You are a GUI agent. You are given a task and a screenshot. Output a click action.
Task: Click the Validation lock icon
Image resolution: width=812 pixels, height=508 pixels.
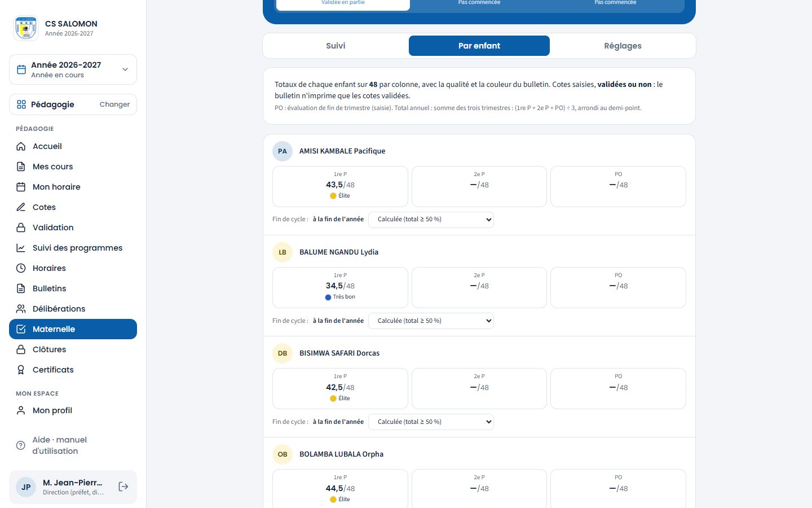point(21,227)
